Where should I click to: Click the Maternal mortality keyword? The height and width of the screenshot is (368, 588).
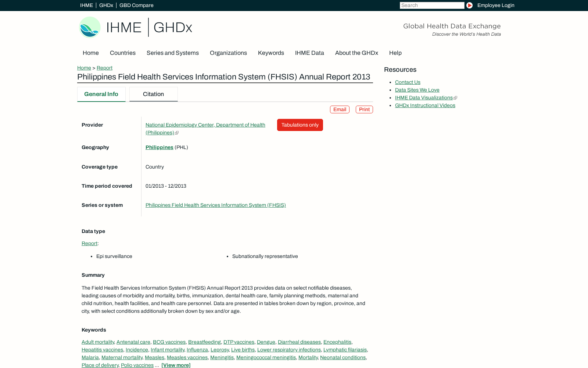122,357
